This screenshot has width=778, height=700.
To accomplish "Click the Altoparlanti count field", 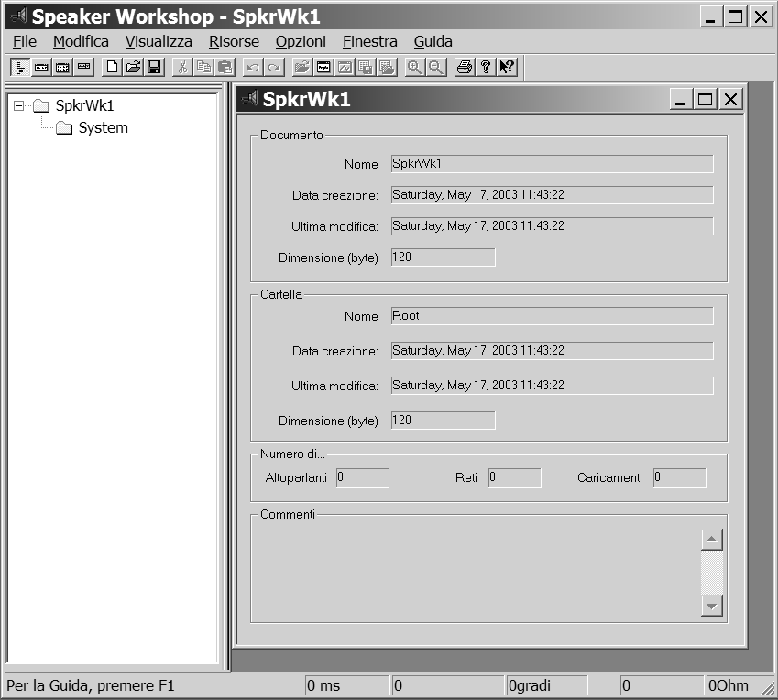I will pos(362,477).
